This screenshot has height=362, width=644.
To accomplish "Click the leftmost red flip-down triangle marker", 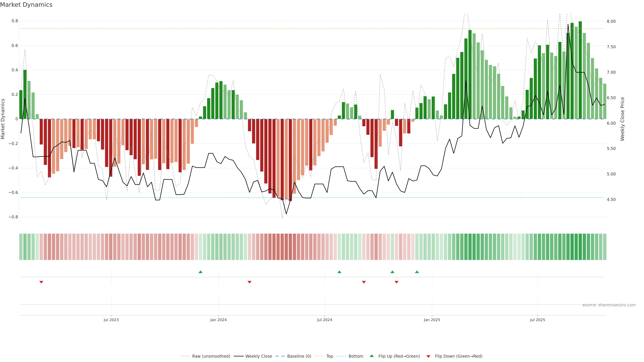I will (x=41, y=282).
